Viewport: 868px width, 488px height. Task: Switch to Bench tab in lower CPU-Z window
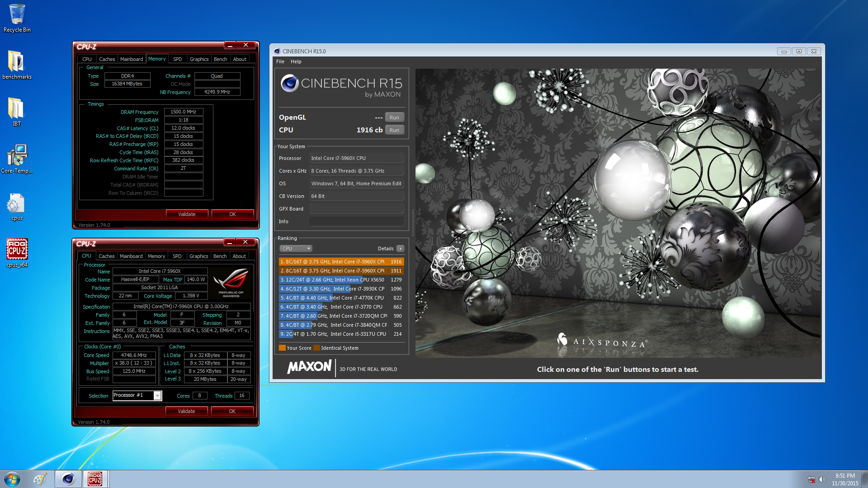point(220,256)
